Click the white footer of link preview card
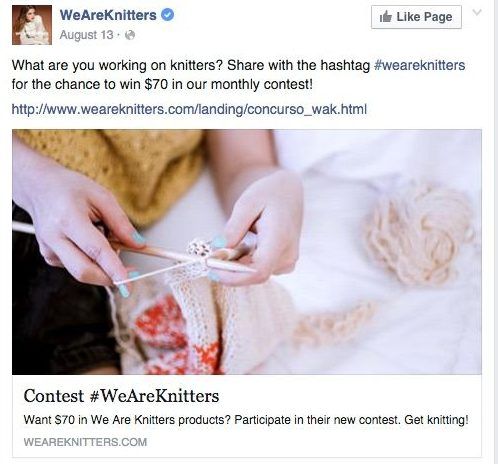The height and width of the screenshot is (464, 498). point(247,417)
